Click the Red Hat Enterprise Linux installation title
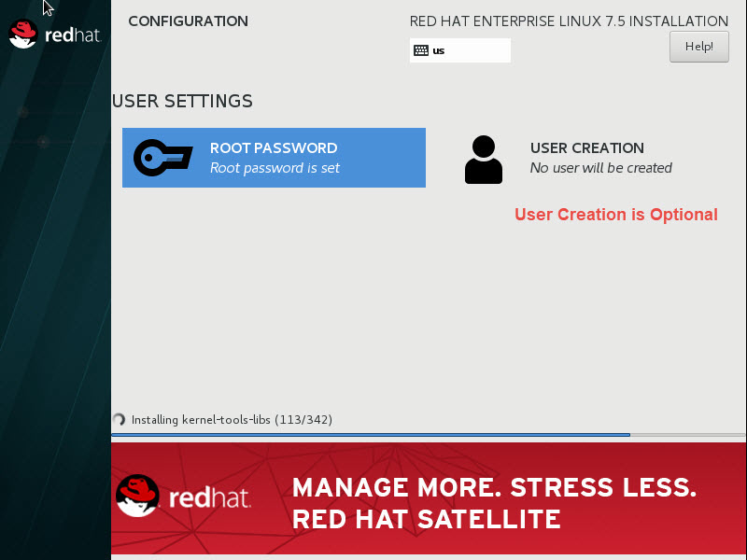The image size is (747, 560). (x=569, y=21)
